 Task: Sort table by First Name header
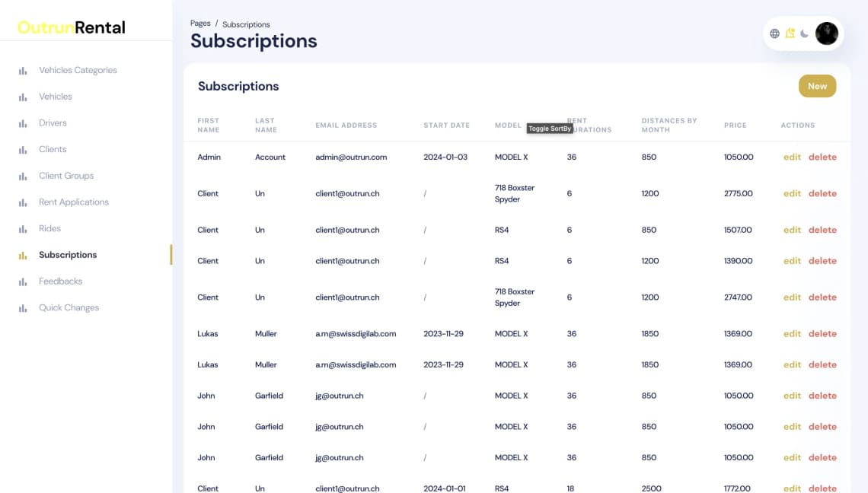click(x=208, y=125)
